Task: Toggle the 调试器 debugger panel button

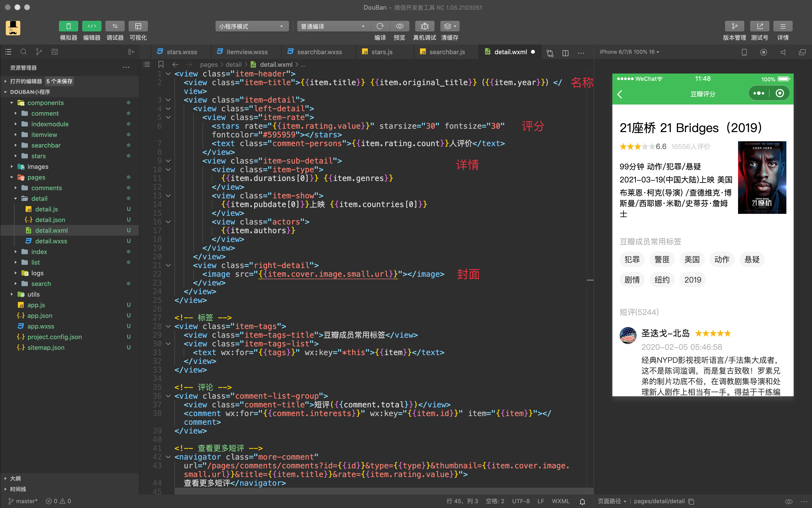Action: coord(115,26)
